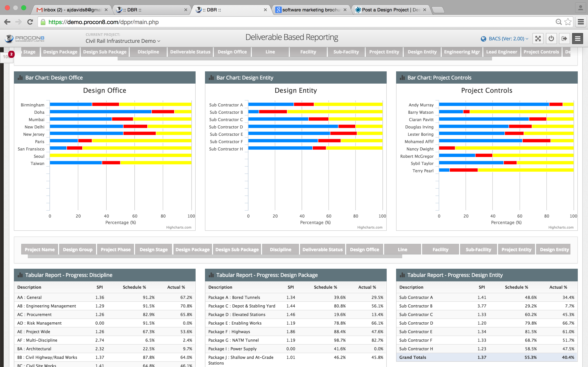The image size is (588, 367).
Task: Click the Highcharts.com link under Design Office chart
Action: coord(179,227)
